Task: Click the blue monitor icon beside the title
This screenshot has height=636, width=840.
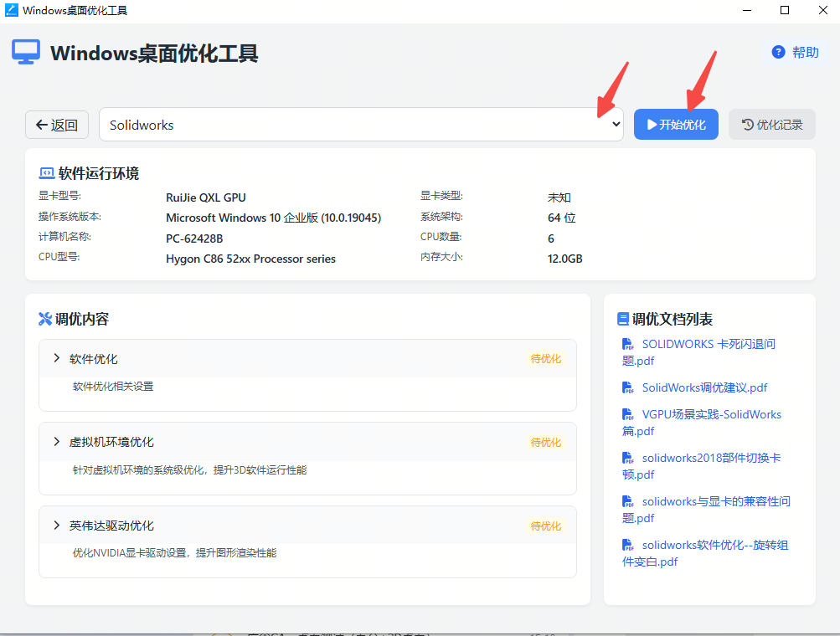Action: click(x=26, y=53)
